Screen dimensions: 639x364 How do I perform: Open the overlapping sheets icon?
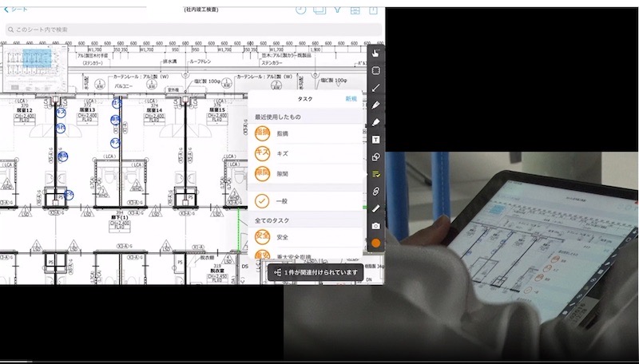[319, 10]
